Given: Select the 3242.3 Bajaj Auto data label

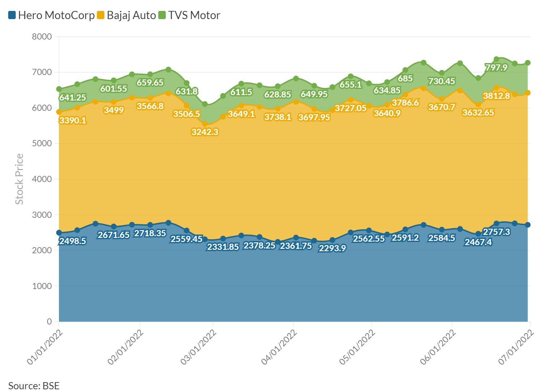Looking at the screenshot, I should pos(205,132).
